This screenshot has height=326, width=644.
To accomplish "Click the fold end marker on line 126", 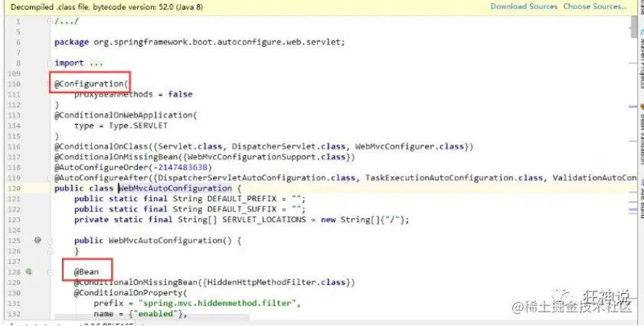I will [50, 251].
